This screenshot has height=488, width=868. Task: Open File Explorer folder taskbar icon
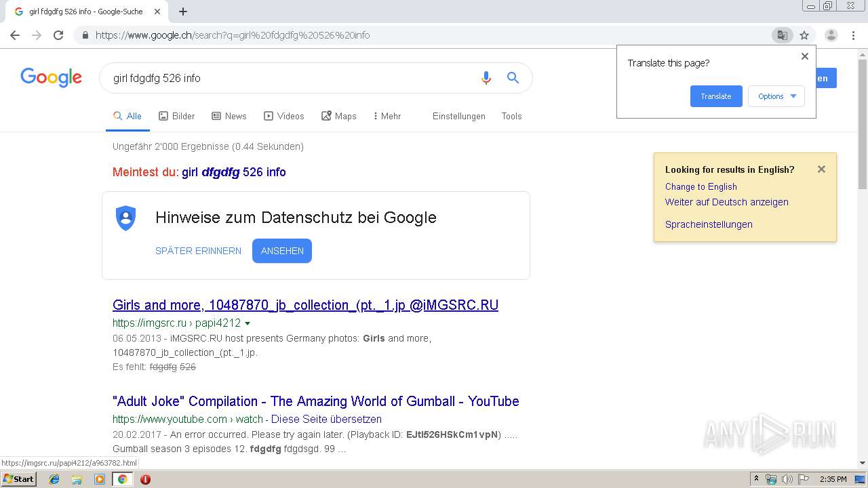[77, 479]
